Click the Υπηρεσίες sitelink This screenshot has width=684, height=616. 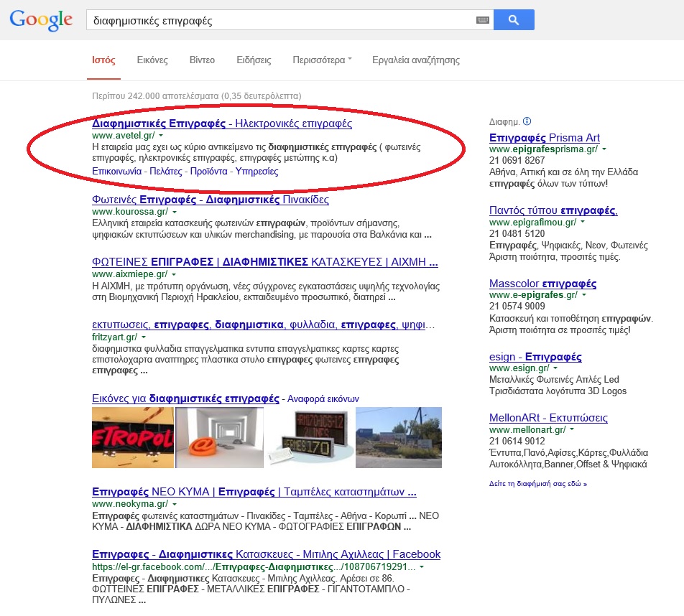(256, 172)
